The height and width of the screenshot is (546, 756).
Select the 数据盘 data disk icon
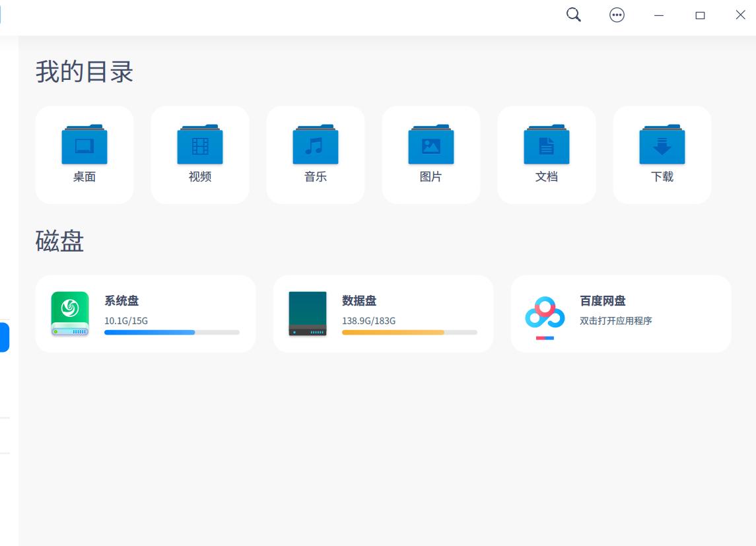(x=308, y=314)
